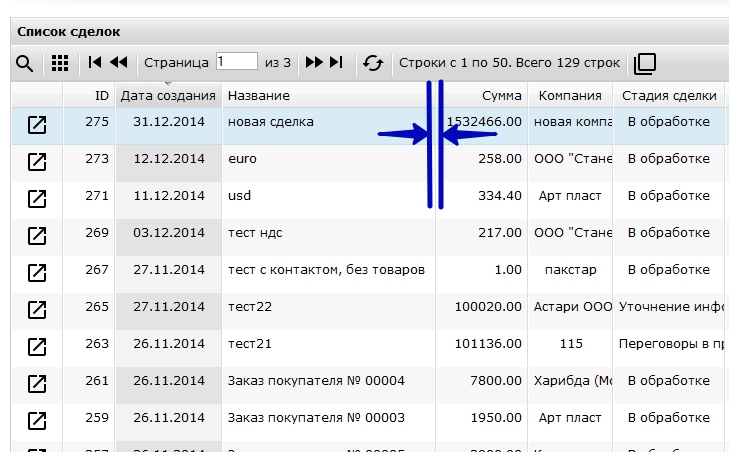Click the 'Название' column header
Image resolution: width=729 pixels, height=452 pixels.
click(x=259, y=96)
